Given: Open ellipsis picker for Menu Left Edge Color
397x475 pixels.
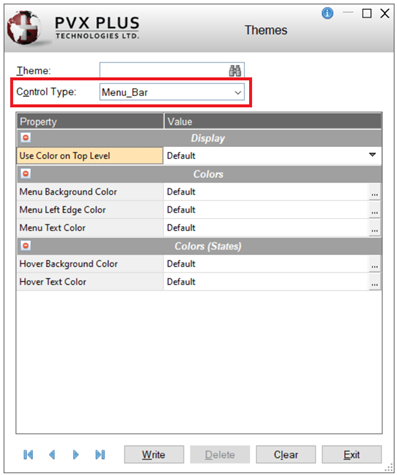Looking at the screenshot, I should (x=375, y=210).
